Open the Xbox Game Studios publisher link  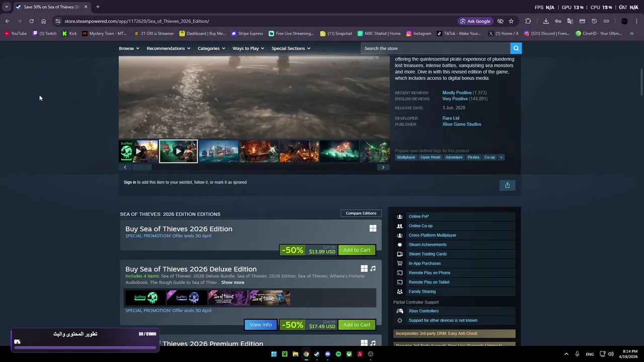pos(462,124)
